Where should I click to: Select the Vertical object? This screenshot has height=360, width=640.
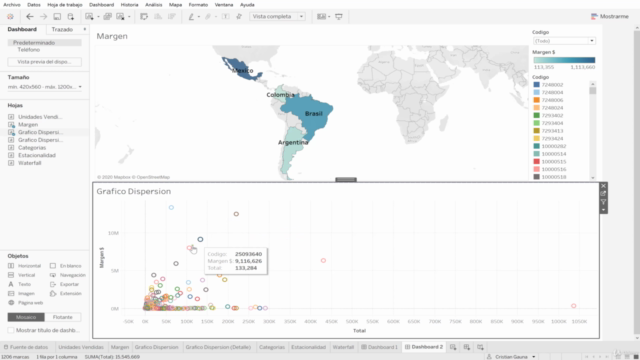point(22,275)
